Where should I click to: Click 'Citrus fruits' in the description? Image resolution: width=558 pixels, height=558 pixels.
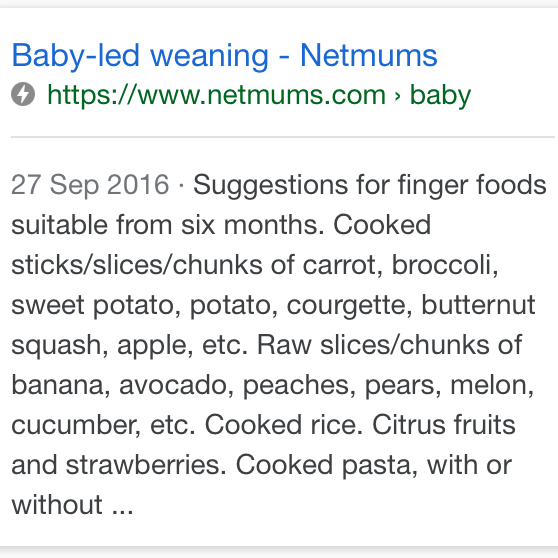[x=444, y=425]
